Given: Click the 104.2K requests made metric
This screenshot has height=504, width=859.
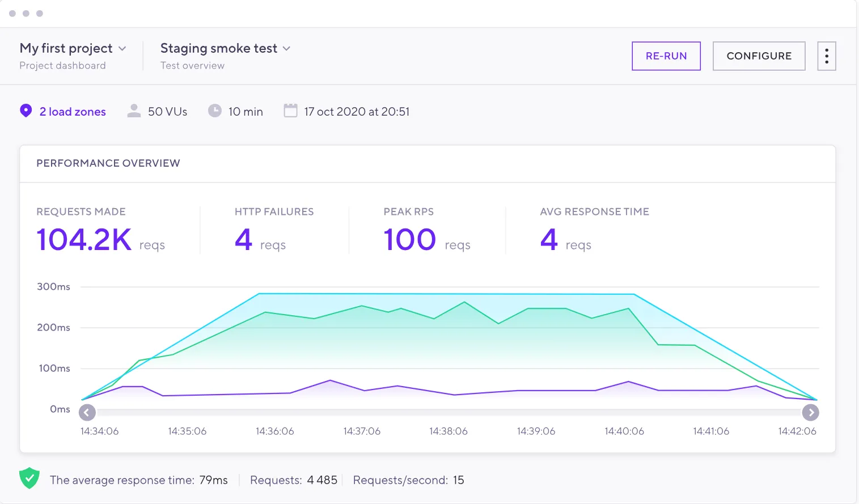Looking at the screenshot, I should [x=84, y=240].
